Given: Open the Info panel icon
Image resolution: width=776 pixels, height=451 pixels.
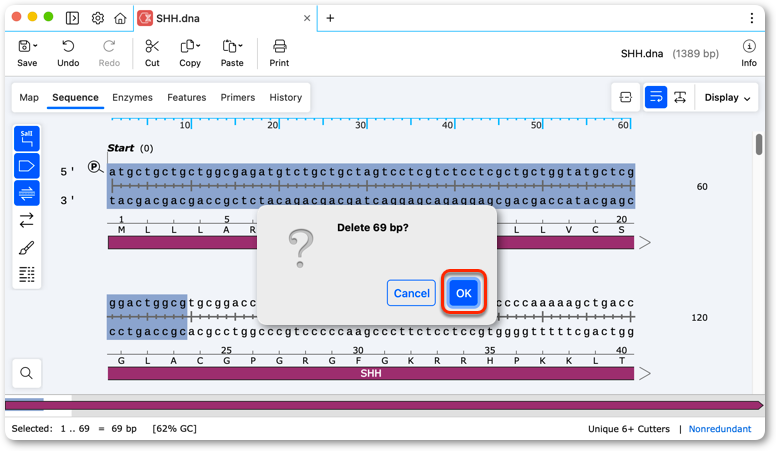Looking at the screenshot, I should pos(749,47).
